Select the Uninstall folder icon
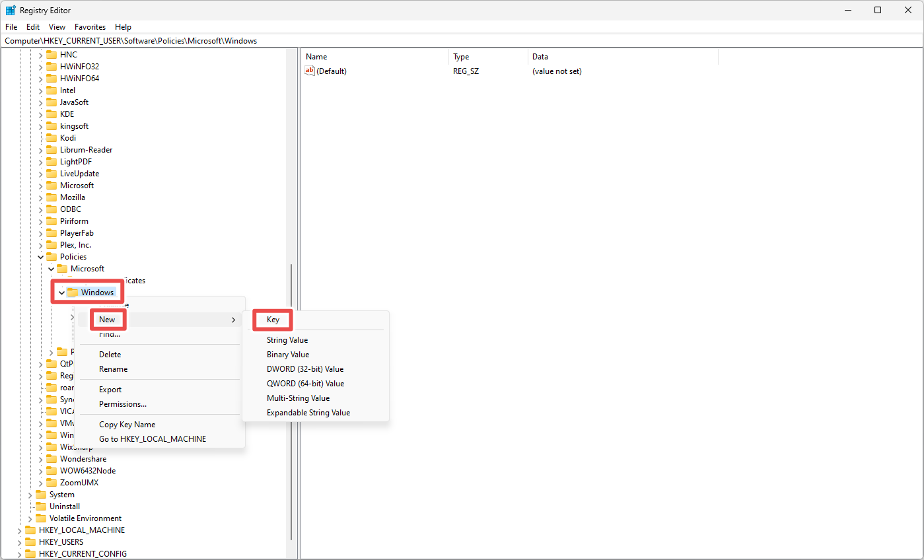 click(41, 507)
